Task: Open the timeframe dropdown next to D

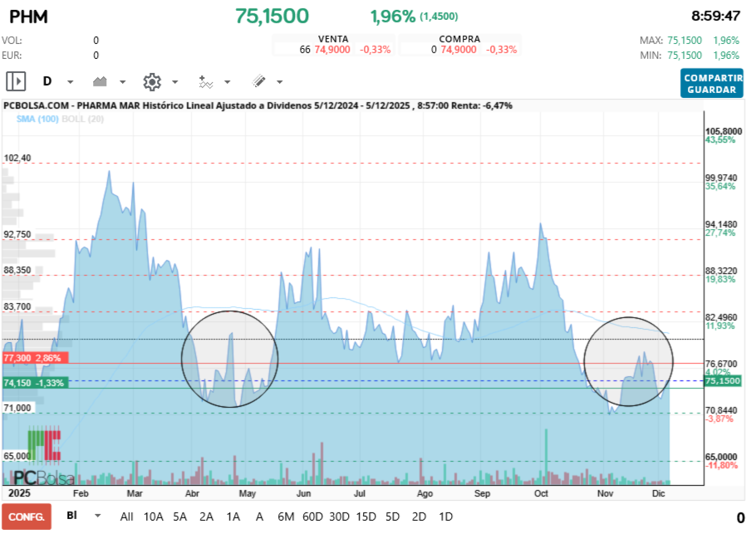Action: point(69,81)
